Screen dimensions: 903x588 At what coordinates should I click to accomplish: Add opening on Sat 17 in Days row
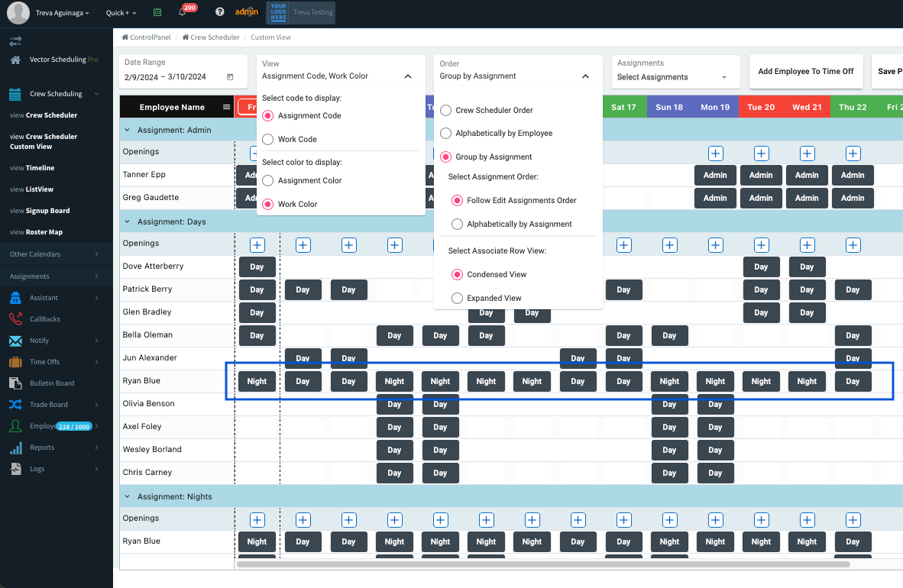click(x=623, y=245)
